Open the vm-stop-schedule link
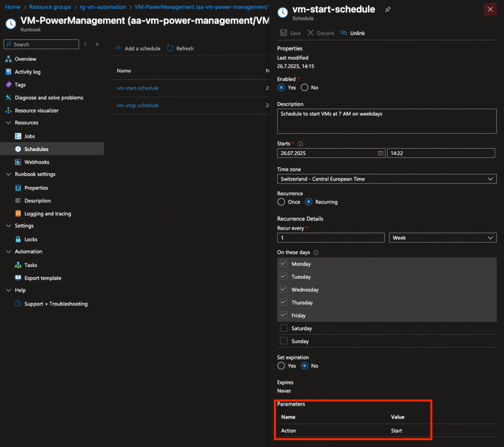The width and height of the screenshot is (504, 447). (x=138, y=105)
